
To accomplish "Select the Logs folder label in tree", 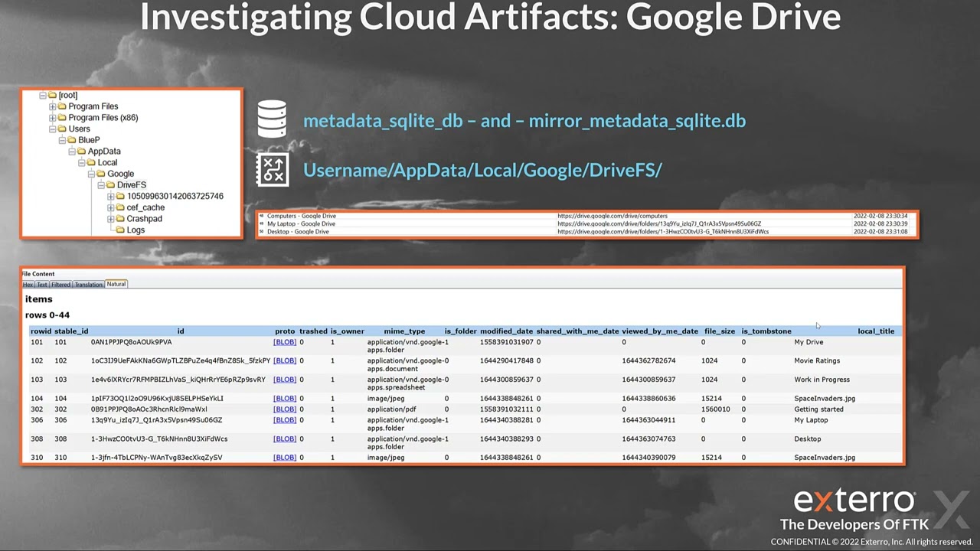I will tap(136, 230).
